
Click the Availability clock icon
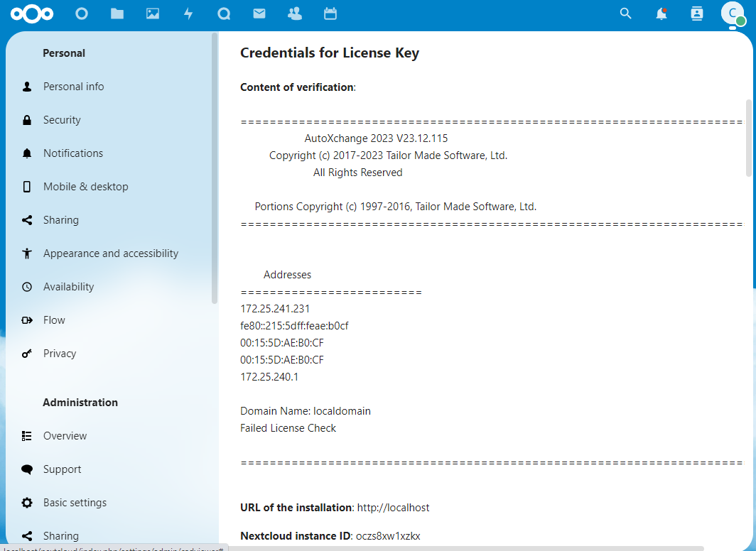tap(27, 287)
